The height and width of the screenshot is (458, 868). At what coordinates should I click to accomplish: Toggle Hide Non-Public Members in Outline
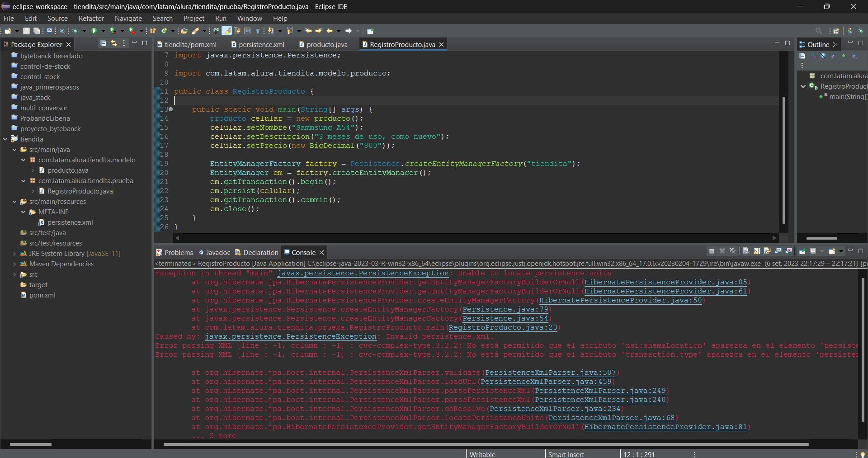[x=844, y=56]
